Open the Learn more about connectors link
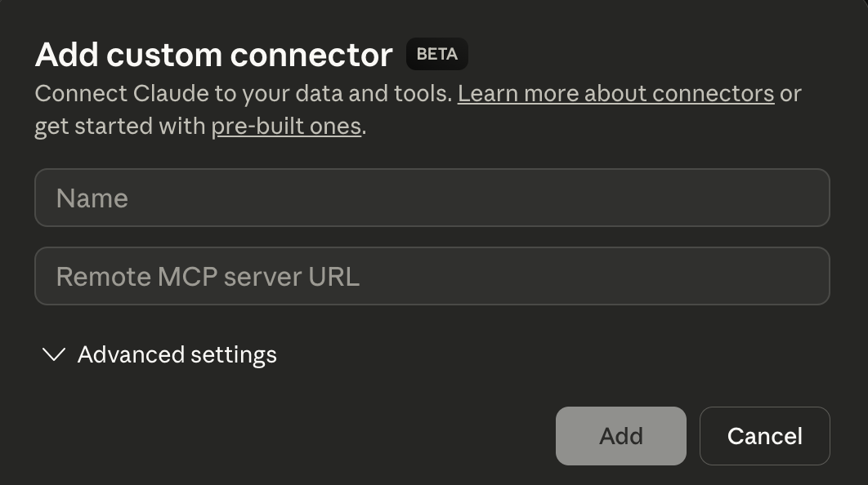868x485 pixels. click(x=615, y=94)
